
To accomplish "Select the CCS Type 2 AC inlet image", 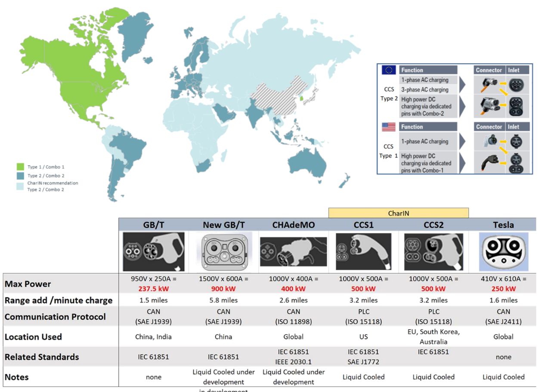I will coord(516,84).
